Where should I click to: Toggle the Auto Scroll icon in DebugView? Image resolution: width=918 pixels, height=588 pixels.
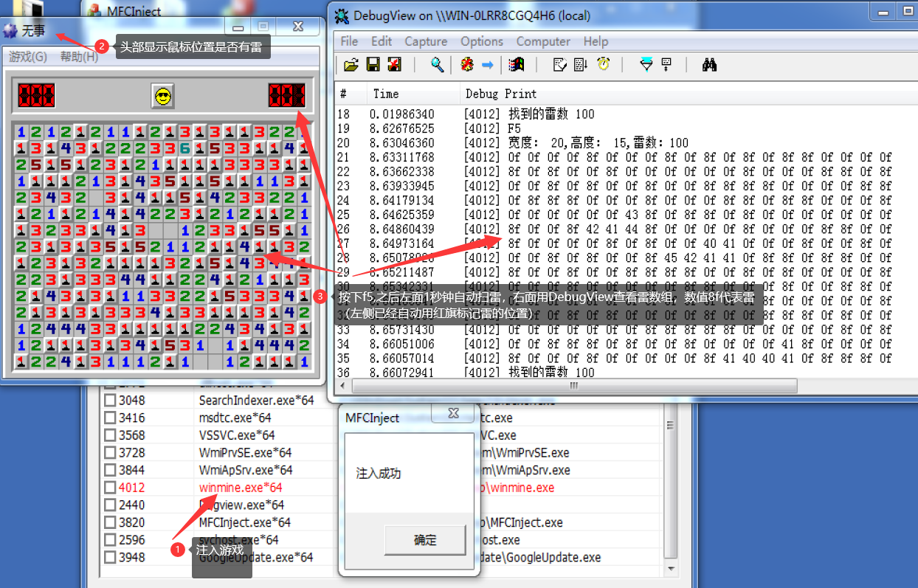coord(581,65)
